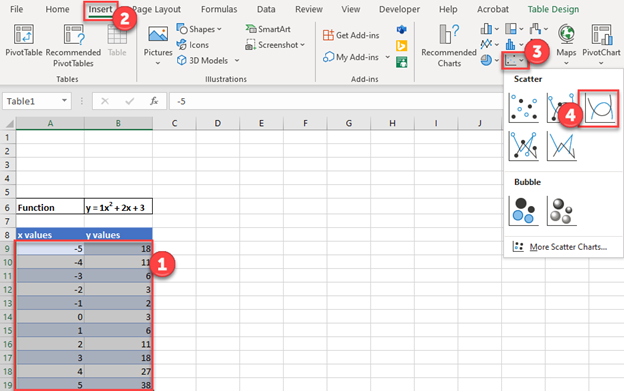Screen dimensions: 624x391
Task: Select column D header
Action: [x=218, y=124]
